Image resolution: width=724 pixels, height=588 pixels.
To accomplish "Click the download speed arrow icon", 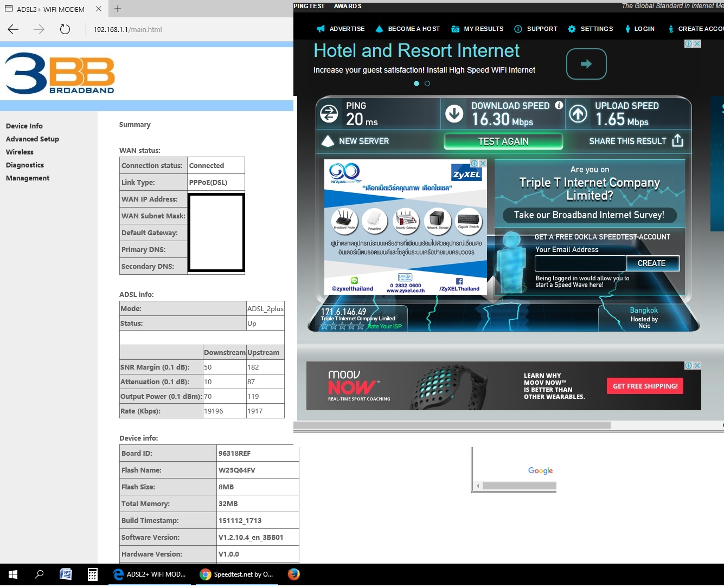I will pos(454,114).
